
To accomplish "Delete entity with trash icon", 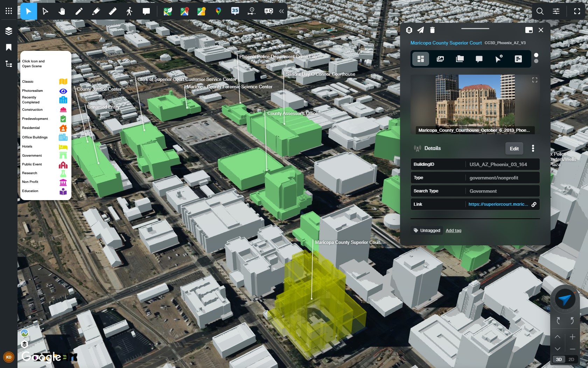I will 432,30.
